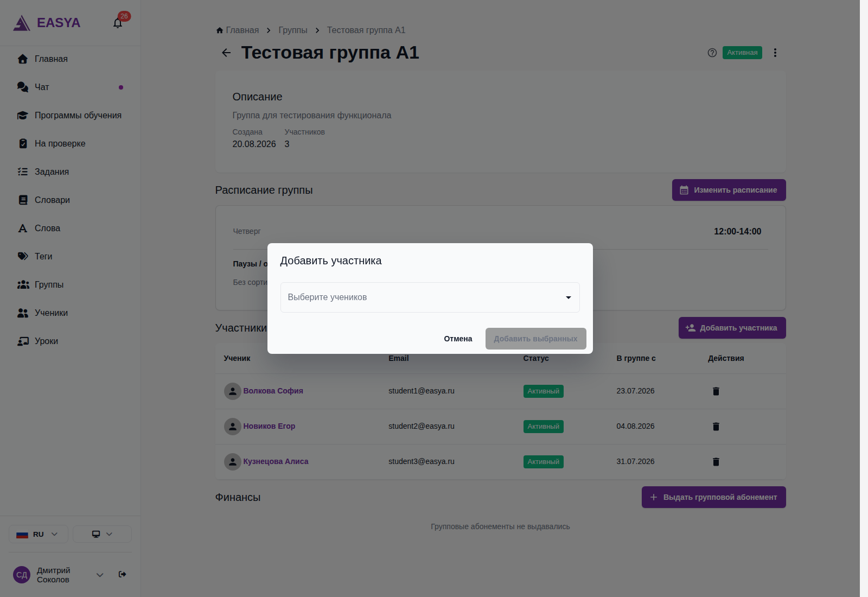Click Активная status badge
868x597 pixels.
pyautogui.click(x=742, y=53)
